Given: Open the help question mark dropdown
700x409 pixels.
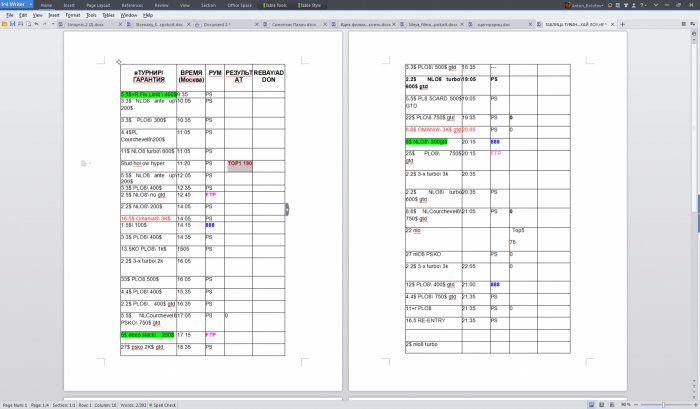Looking at the screenshot, I should click(x=643, y=5).
